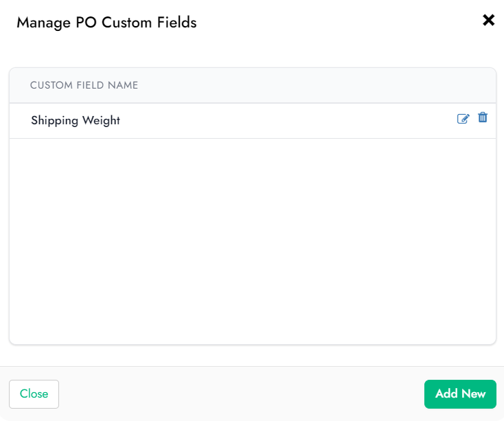Image resolution: width=504 pixels, height=421 pixels.
Task: Select the Shipping Weight row text
Action: pyautogui.click(x=76, y=120)
